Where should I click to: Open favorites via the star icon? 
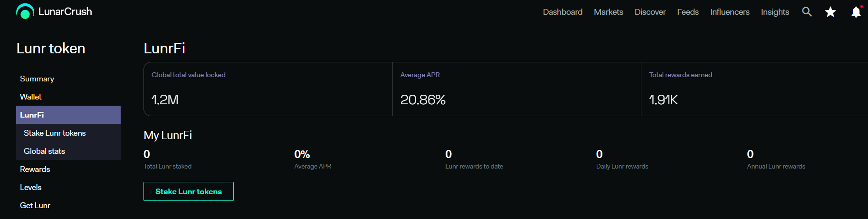point(830,12)
